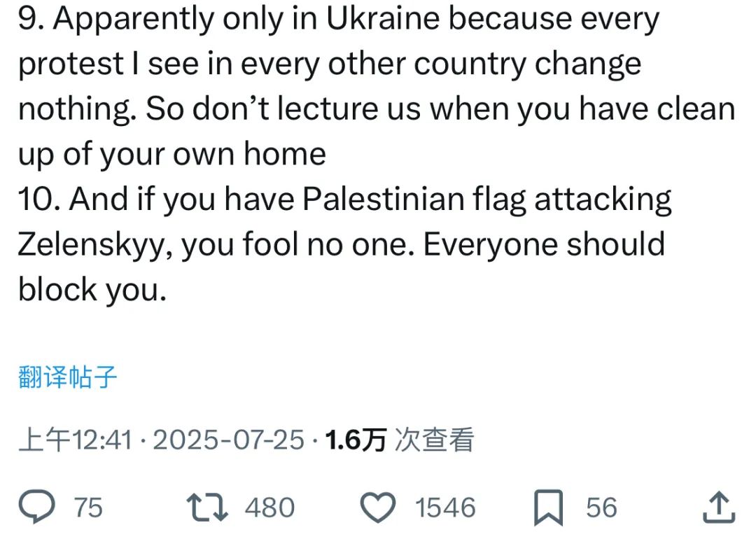This screenshot has width=756, height=546.
Task: Open the share menu with the upload icon
Action: (x=719, y=507)
